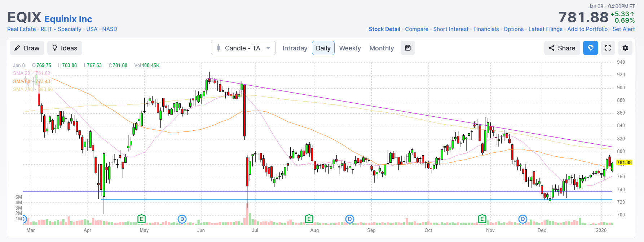This screenshot has width=644, height=242.
Task: Enter fullscreen chart mode
Action: pyautogui.click(x=608, y=48)
